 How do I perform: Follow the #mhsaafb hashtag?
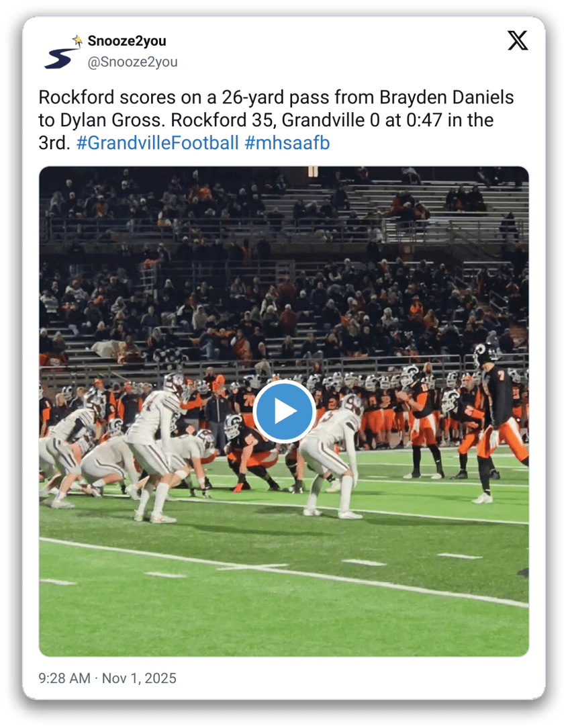click(287, 142)
